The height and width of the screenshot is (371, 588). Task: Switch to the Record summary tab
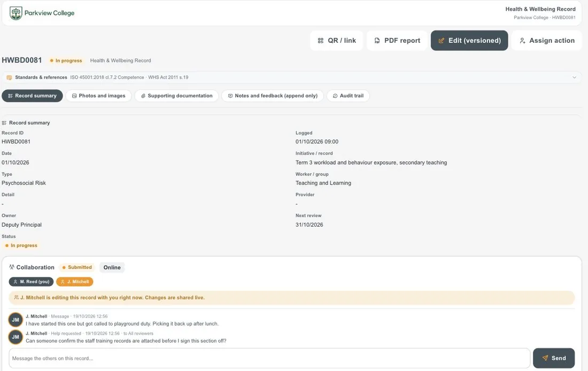(32, 96)
